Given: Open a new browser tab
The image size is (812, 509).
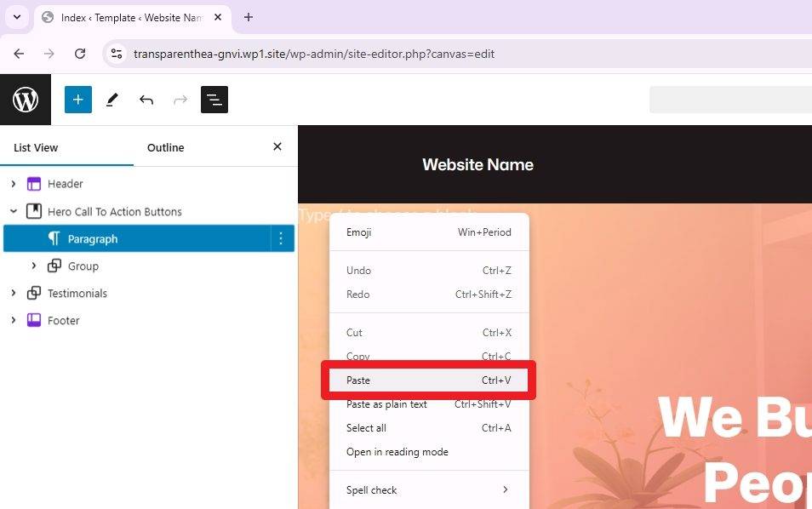Looking at the screenshot, I should click(249, 17).
